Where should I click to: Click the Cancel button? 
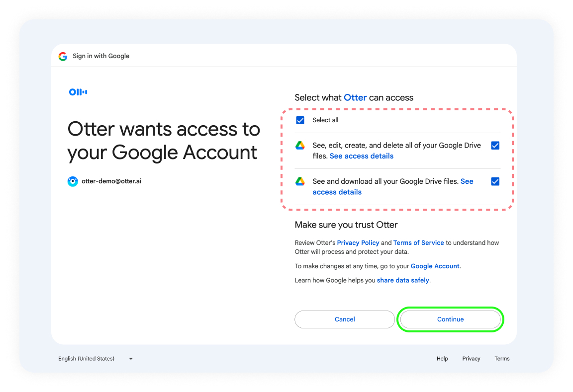click(x=345, y=319)
